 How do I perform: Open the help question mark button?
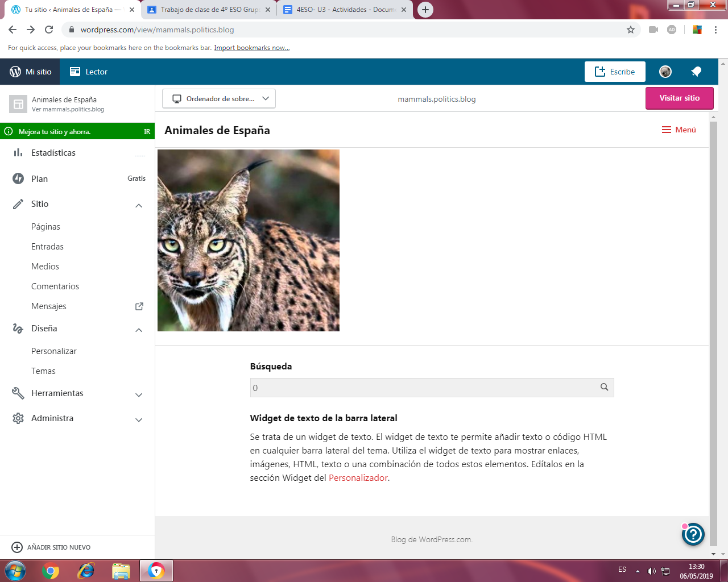(693, 534)
